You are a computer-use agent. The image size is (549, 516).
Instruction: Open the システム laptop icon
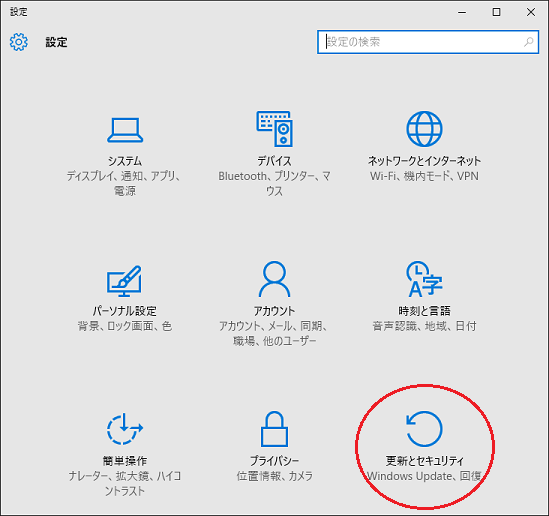pyautogui.click(x=125, y=130)
